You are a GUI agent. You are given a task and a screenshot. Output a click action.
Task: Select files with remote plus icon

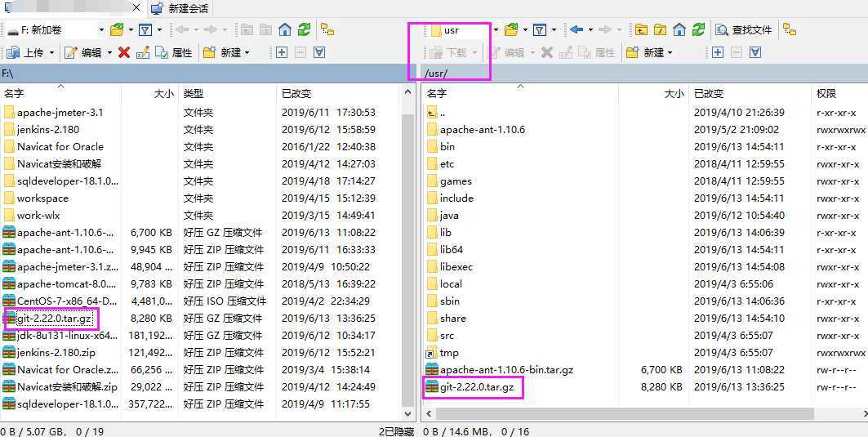click(718, 52)
